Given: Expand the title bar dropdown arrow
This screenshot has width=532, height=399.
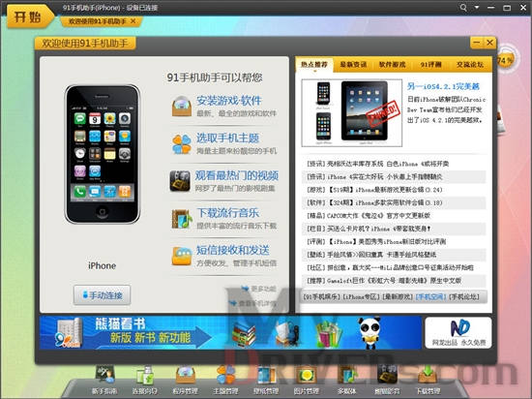Looking at the screenshot, I should click(x=477, y=7).
